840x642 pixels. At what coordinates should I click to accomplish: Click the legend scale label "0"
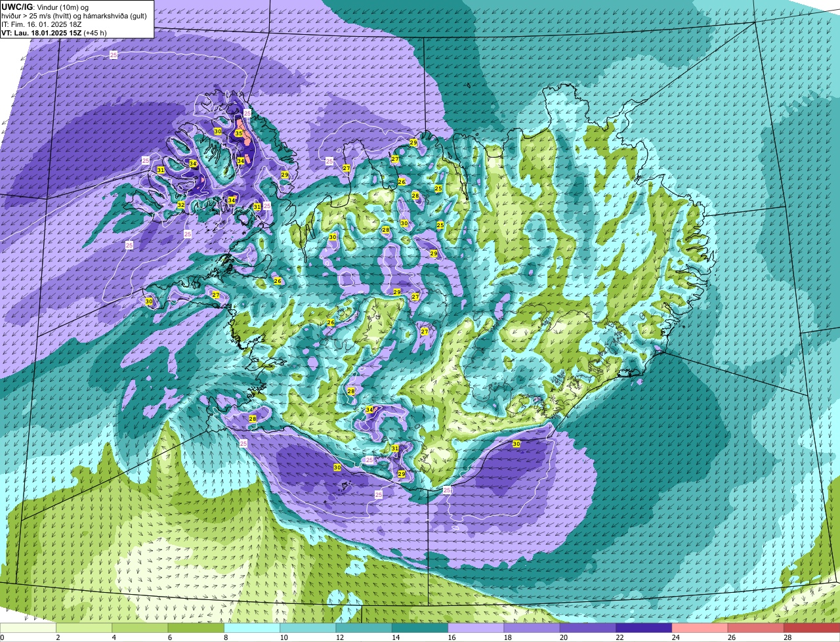[x=2, y=637]
